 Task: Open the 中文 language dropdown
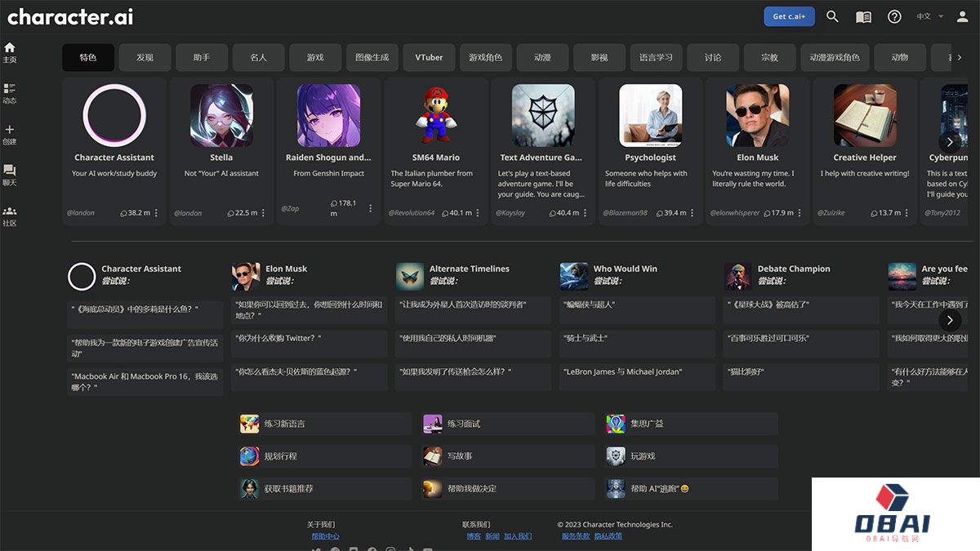[x=929, y=16]
